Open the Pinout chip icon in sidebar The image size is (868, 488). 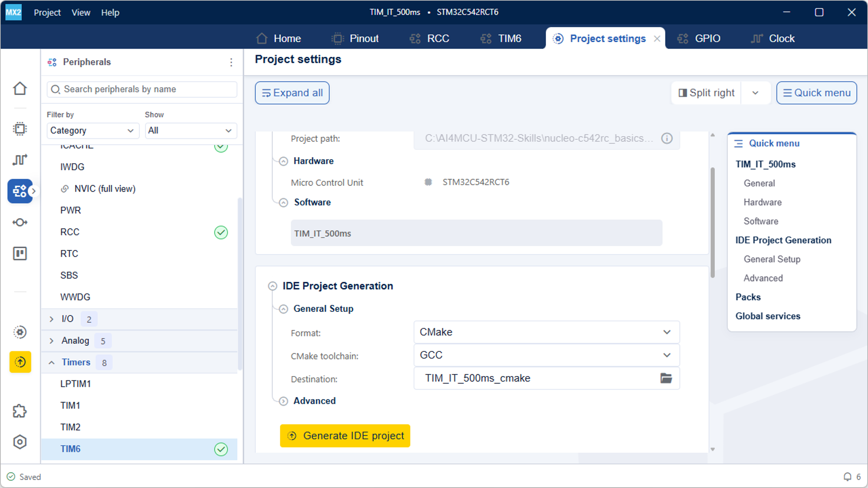(x=20, y=129)
